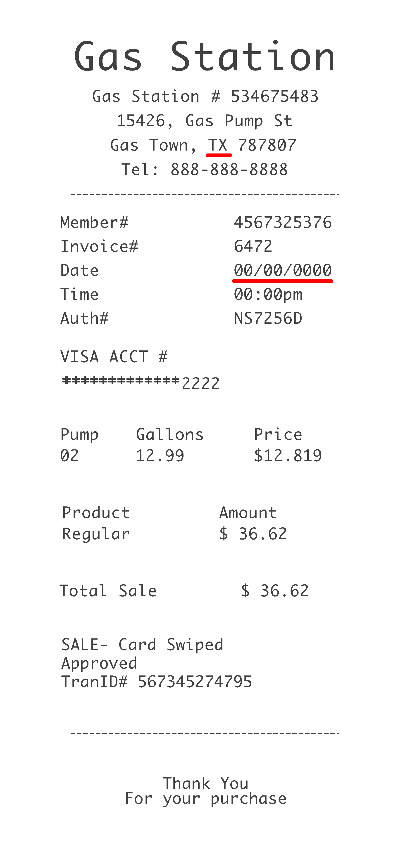Select the member number 4567325376
410x868 pixels.
pos(283,222)
